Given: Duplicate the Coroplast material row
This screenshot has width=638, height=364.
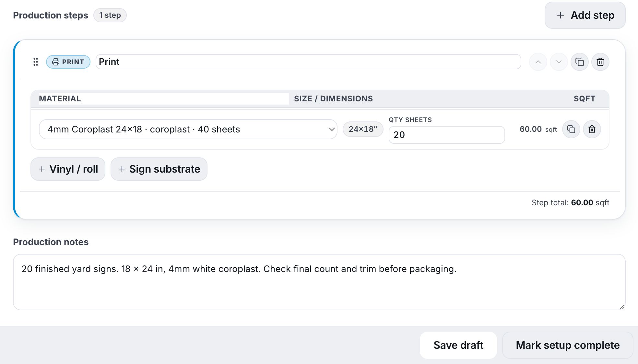Looking at the screenshot, I should pyautogui.click(x=571, y=129).
